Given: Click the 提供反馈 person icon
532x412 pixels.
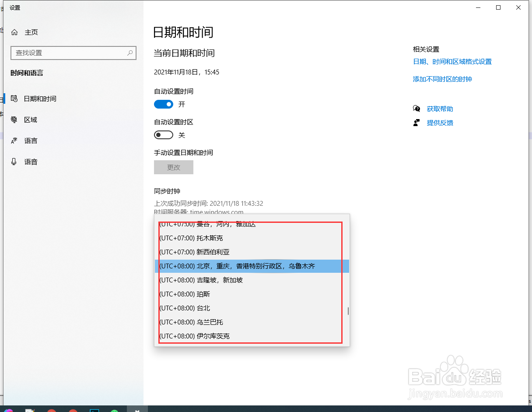Looking at the screenshot, I should click(x=416, y=123).
